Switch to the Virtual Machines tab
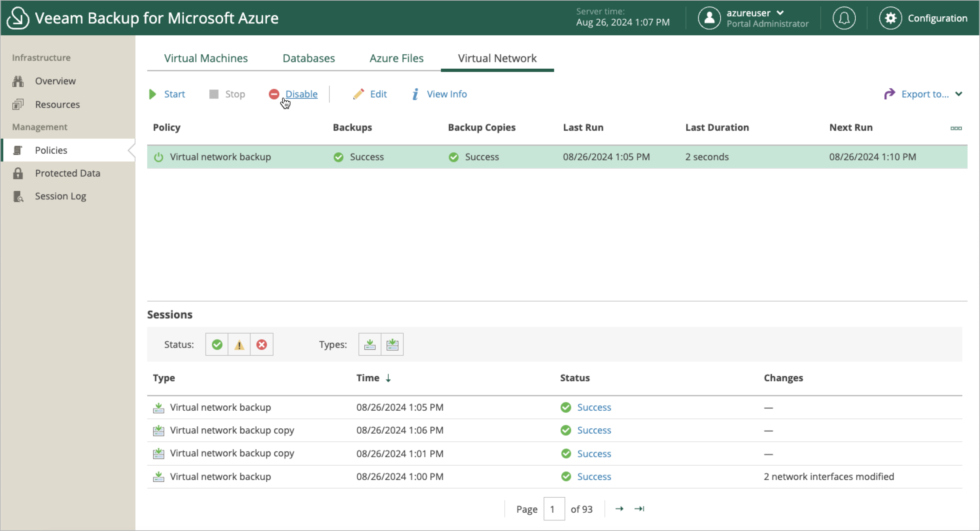The image size is (980, 531). (206, 58)
